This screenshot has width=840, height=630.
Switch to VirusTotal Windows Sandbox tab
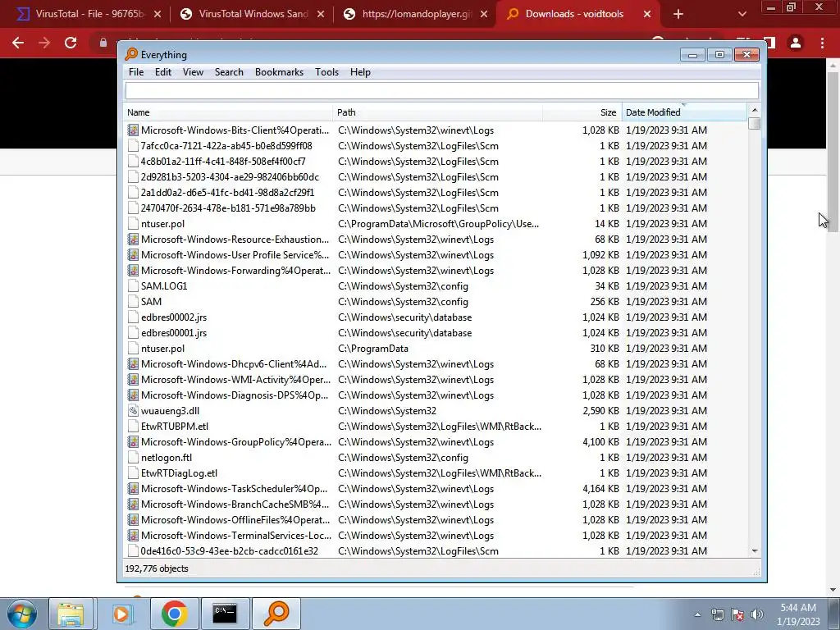[252, 14]
